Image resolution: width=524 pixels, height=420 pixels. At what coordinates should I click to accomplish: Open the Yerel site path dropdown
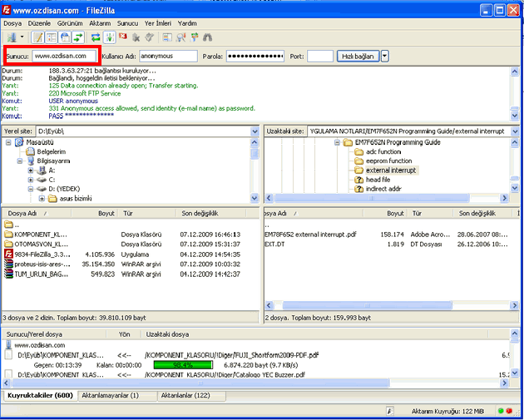point(255,131)
